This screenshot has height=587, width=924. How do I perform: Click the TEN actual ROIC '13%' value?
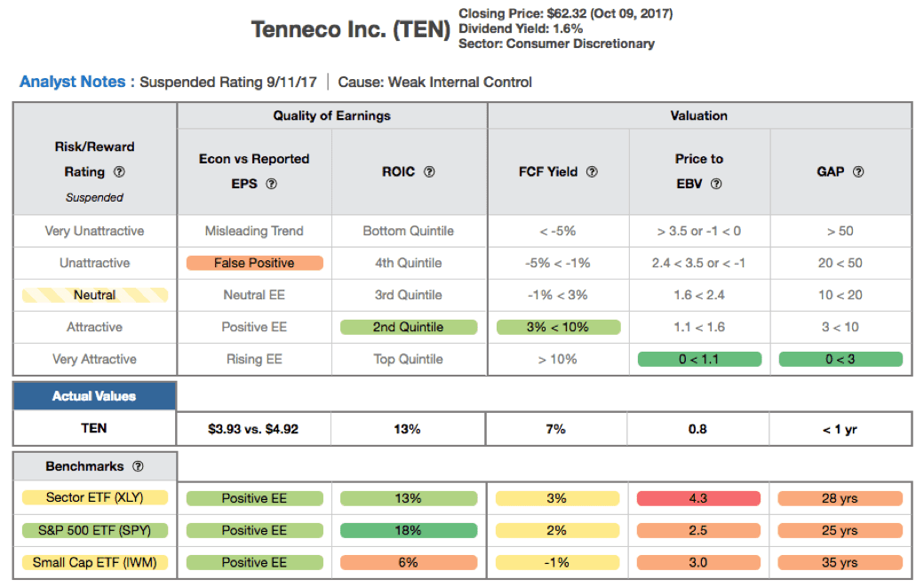point(407,429)
